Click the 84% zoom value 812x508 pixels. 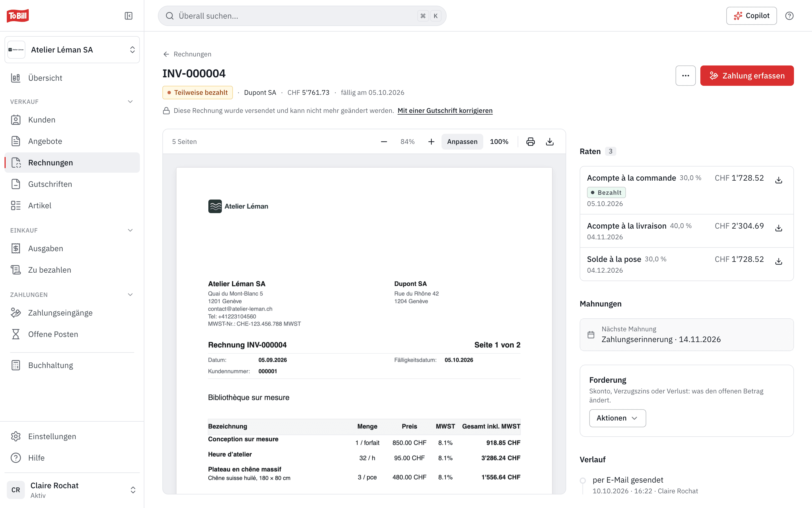coord(407,141)
